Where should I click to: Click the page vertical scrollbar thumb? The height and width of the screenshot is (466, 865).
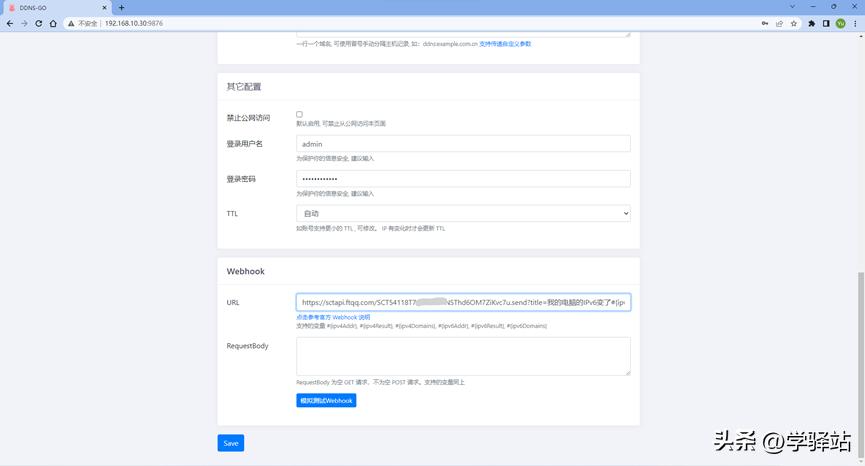pos(861,364)
